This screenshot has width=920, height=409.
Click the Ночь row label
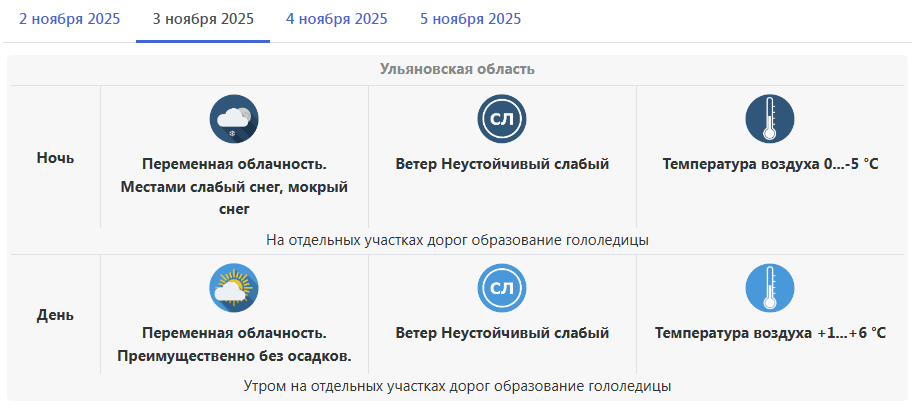[55, 158]
